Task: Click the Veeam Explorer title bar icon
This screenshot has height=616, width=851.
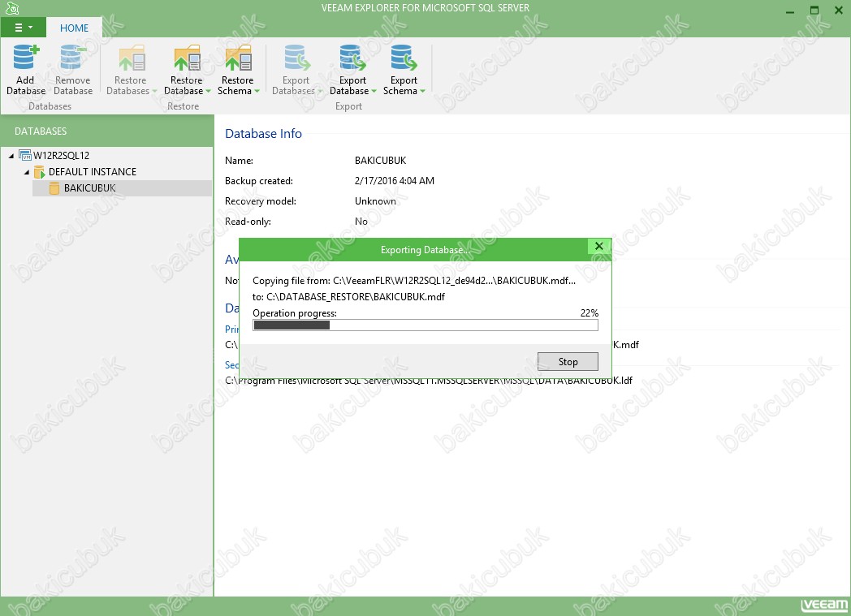Action: (x=12, y=8)
